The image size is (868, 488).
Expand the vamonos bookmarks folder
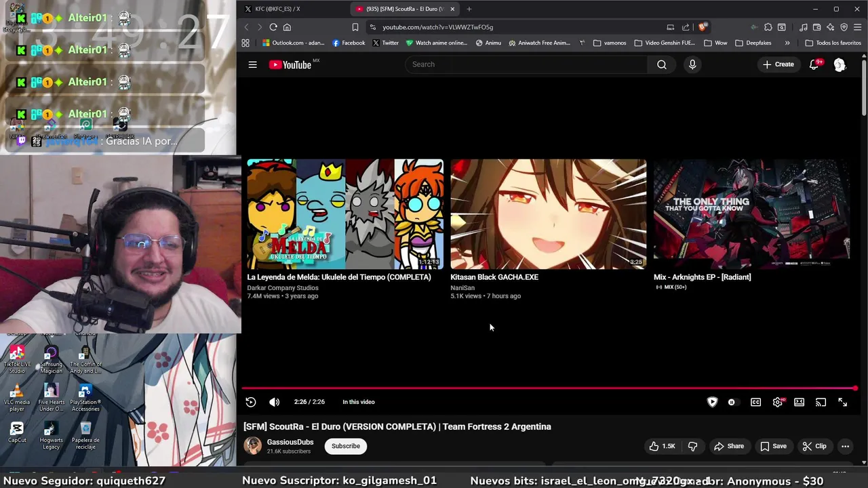(x=610, y=43)
